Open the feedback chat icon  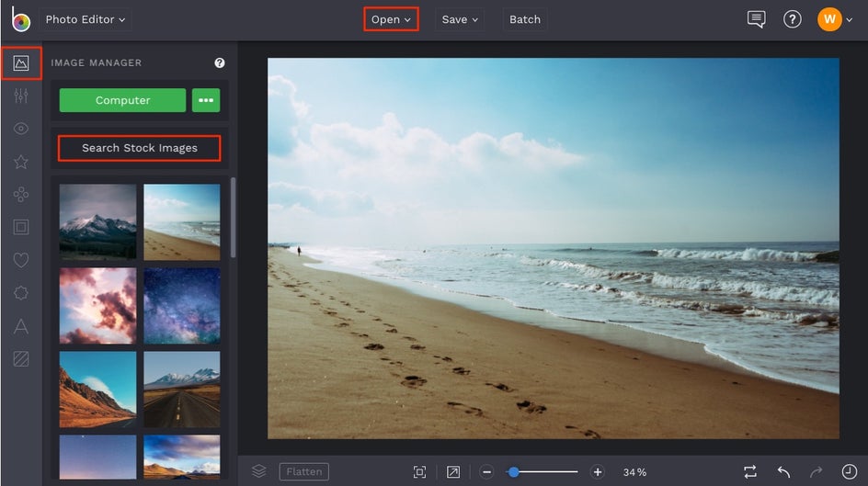coord(756,19)
